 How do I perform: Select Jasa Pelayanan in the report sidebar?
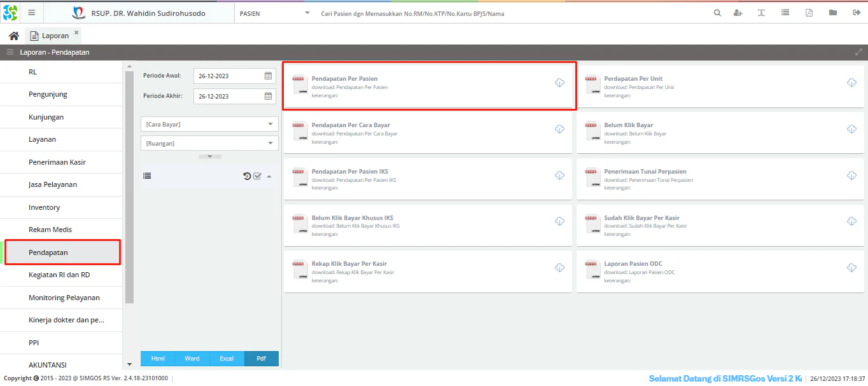61,184
